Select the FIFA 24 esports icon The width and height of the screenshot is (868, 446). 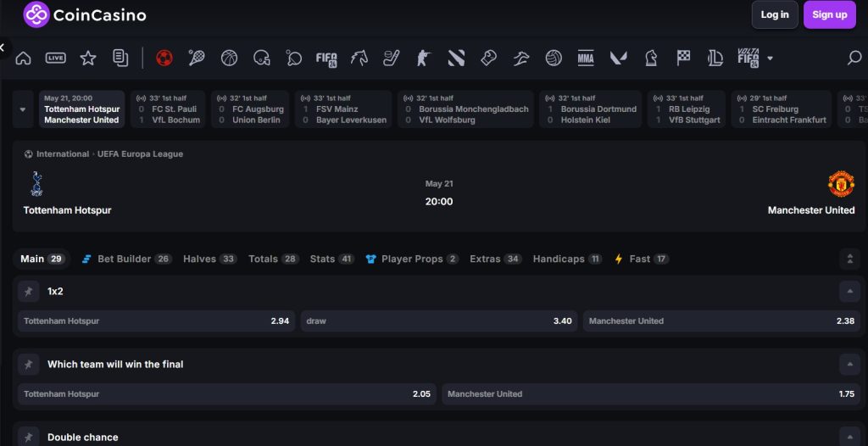[x=326, y=59]
